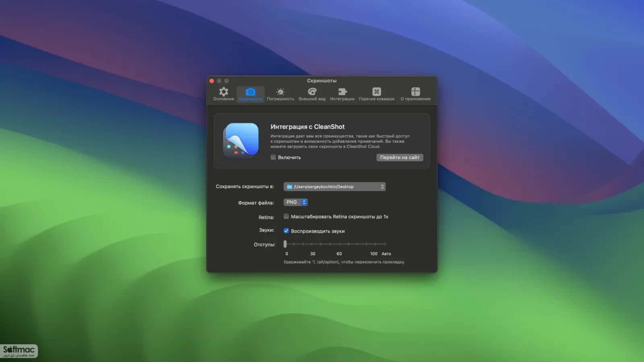
Task: Click the Softmac watermark logo
Action: [19, 351]
